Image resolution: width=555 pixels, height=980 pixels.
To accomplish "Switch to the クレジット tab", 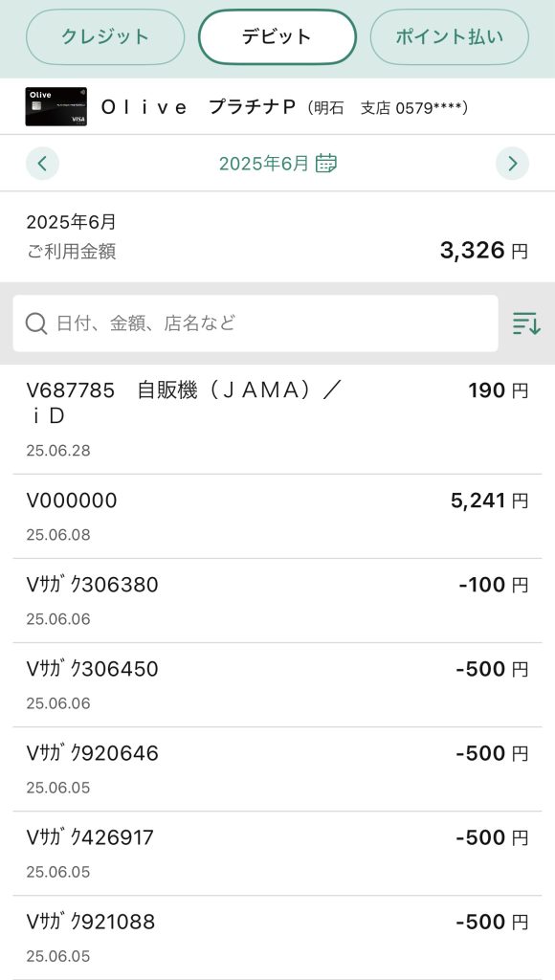I will click(105, 37).
